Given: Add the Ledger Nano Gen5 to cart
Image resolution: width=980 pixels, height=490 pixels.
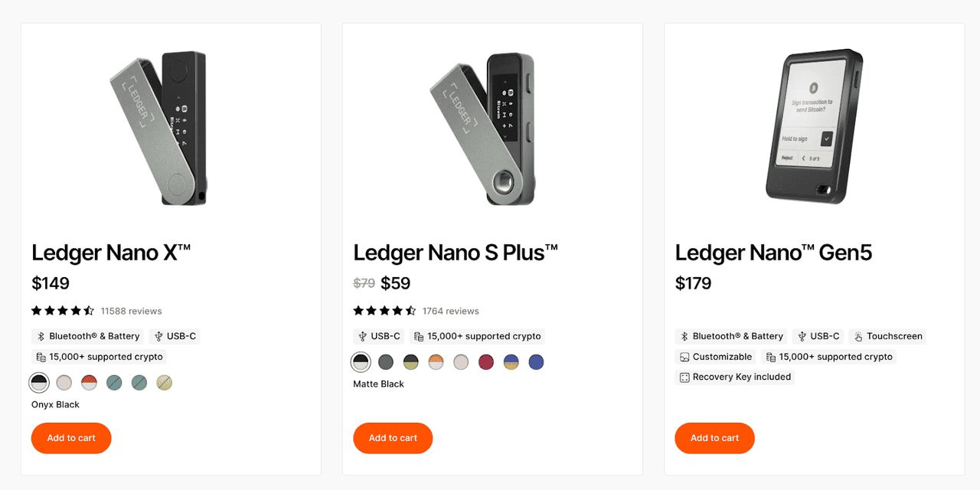Looking at the screenshot, I should 714,438.
